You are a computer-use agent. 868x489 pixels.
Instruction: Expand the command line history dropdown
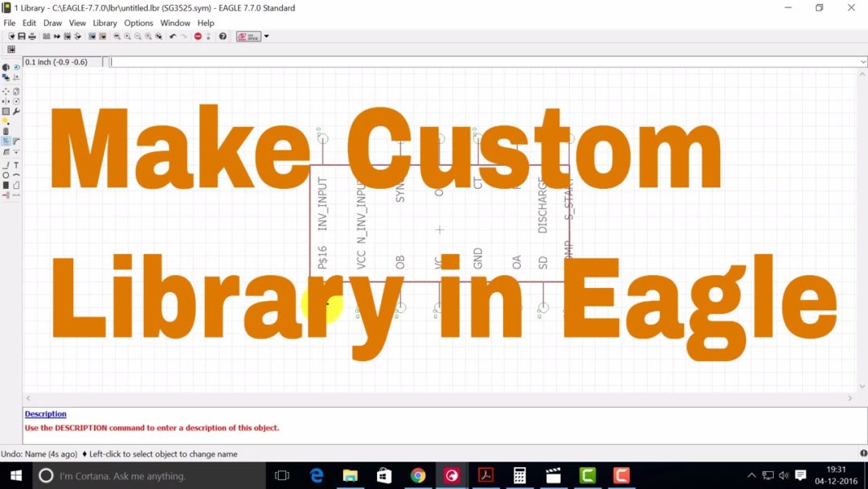[x=863, y=61]
